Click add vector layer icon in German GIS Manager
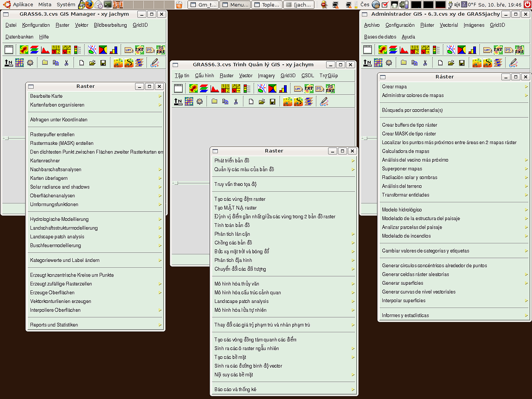The image size is (532, 399). [92, 50]
